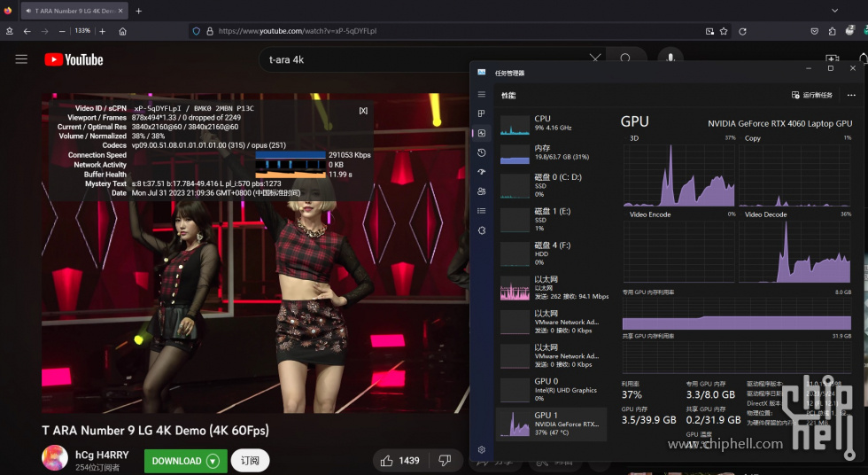Open the Firefox extensions icon
Screen dimensions: 868x475
(x=832, y=32)
